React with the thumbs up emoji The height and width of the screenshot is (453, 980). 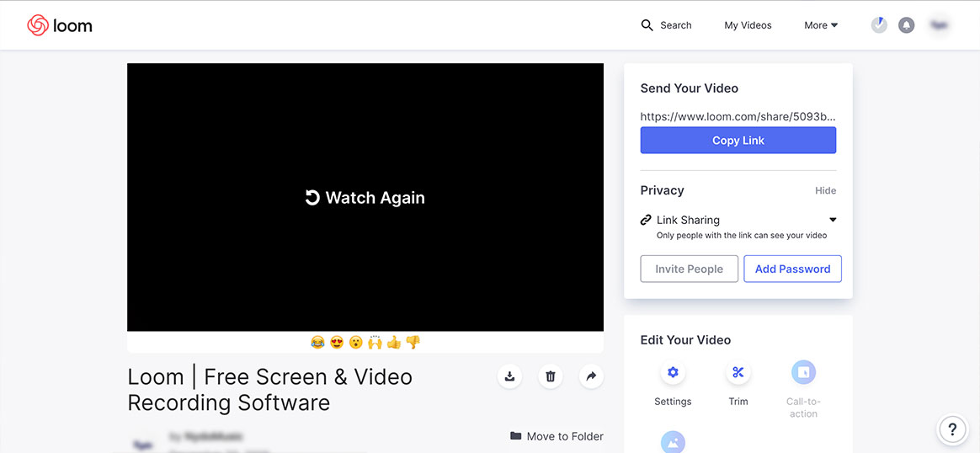(394, 342)
